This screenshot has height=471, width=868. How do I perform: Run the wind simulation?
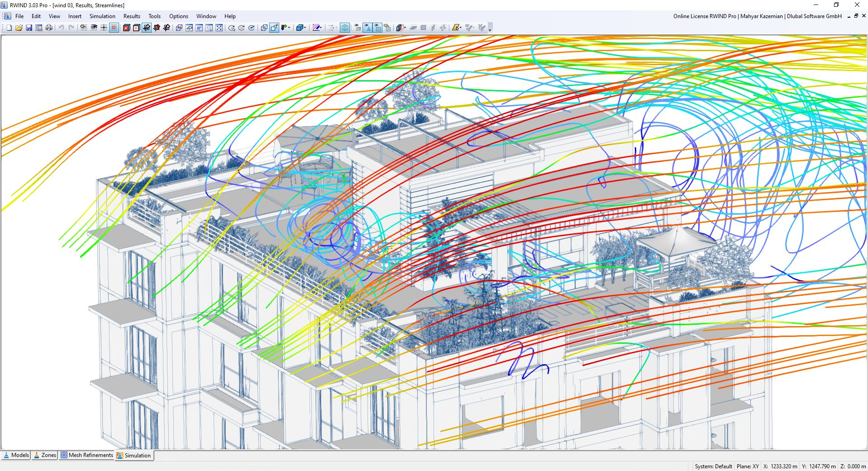(x=126, y=28)
